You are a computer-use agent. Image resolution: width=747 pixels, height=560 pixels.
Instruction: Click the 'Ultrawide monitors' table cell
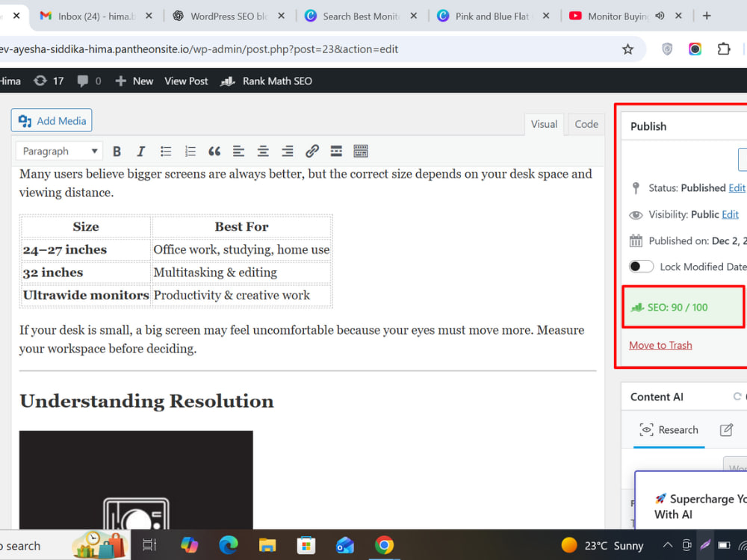coord(86,295)
